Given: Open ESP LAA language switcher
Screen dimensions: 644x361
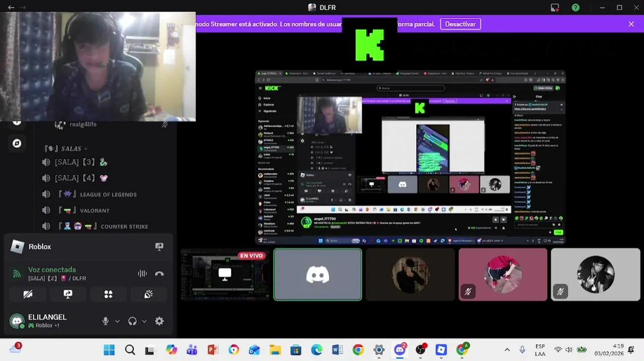Looking at the screenshot, I should pos(540,350).
